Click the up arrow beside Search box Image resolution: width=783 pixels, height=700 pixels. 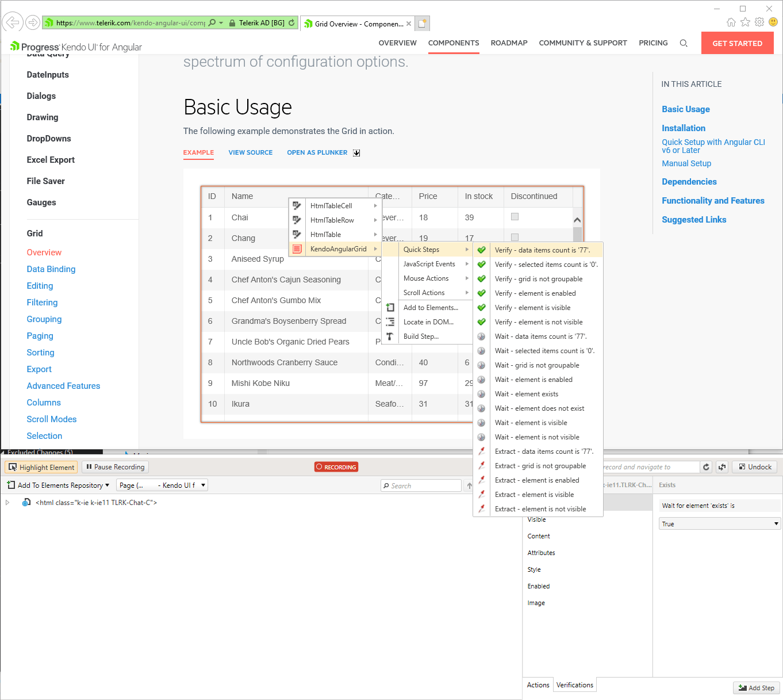[469, 486]
